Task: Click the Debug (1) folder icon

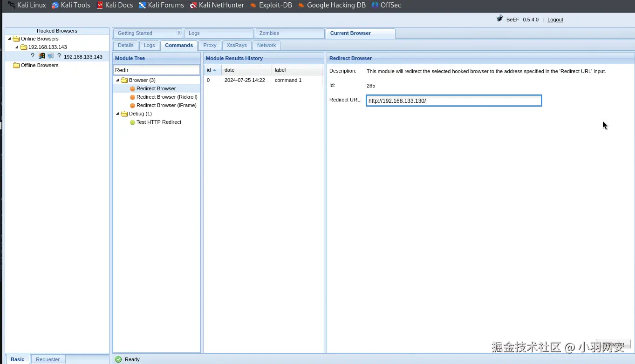Action: (124, 114)
